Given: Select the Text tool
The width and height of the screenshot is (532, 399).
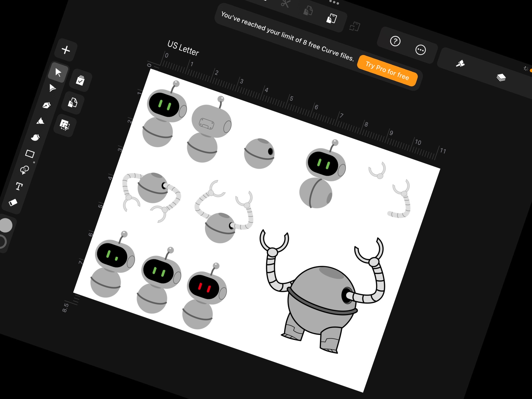Looking at the screenshot, I should [x=19, y=186].
